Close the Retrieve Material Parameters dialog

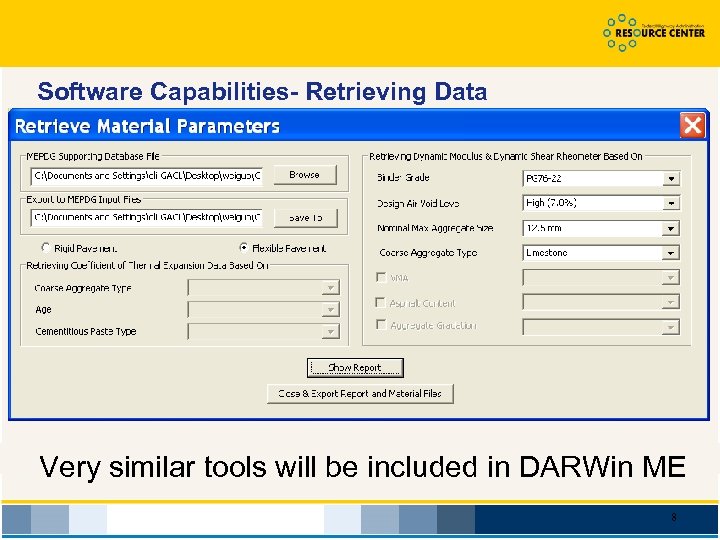click(692, 125)
